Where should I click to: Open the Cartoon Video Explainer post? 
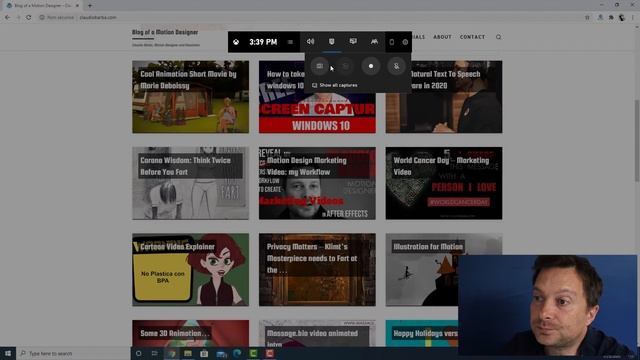click(190, 270)
